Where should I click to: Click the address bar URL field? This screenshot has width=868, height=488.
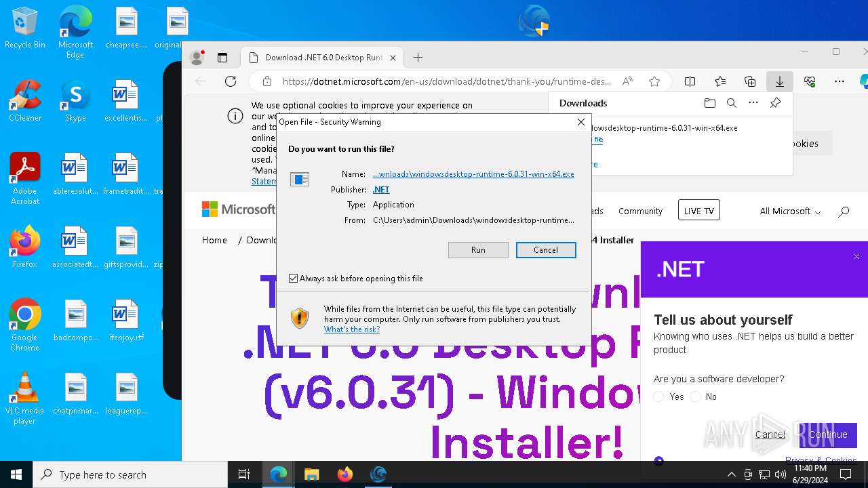(446, 81)
